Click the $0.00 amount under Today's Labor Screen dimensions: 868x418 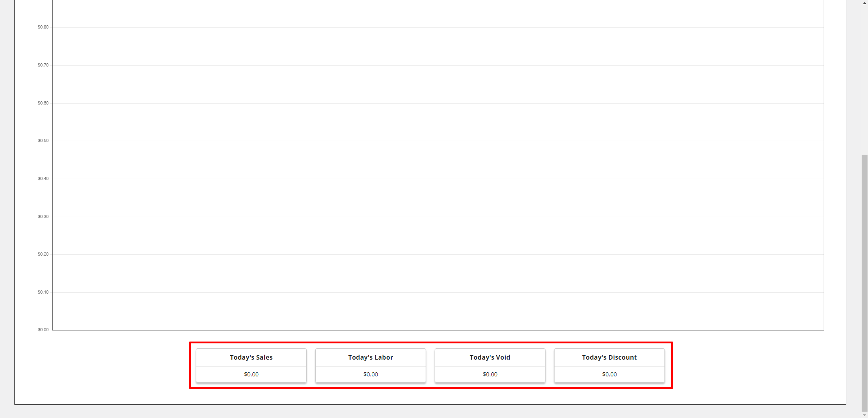tap(370, 374)
